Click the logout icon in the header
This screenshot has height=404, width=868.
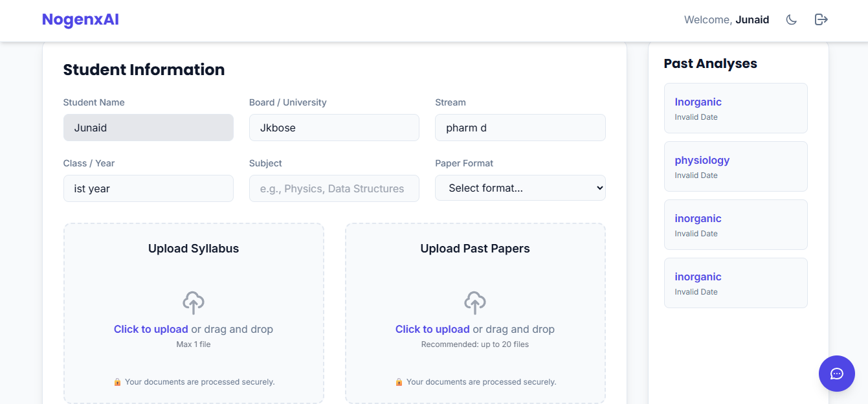pos(821,19)
